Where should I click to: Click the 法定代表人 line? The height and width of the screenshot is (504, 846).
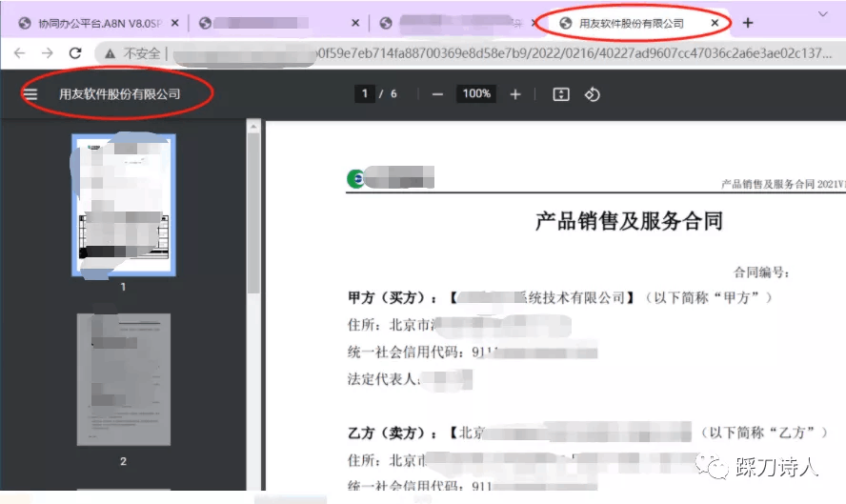point(410,379)
